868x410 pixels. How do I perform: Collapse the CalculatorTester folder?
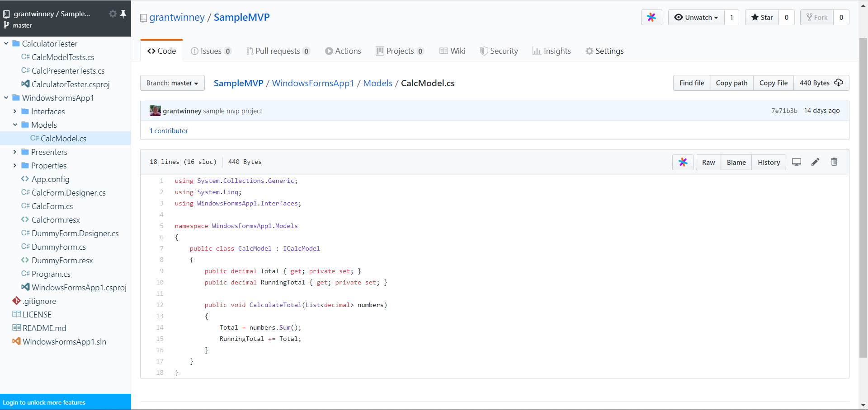(x=6, y=44)
